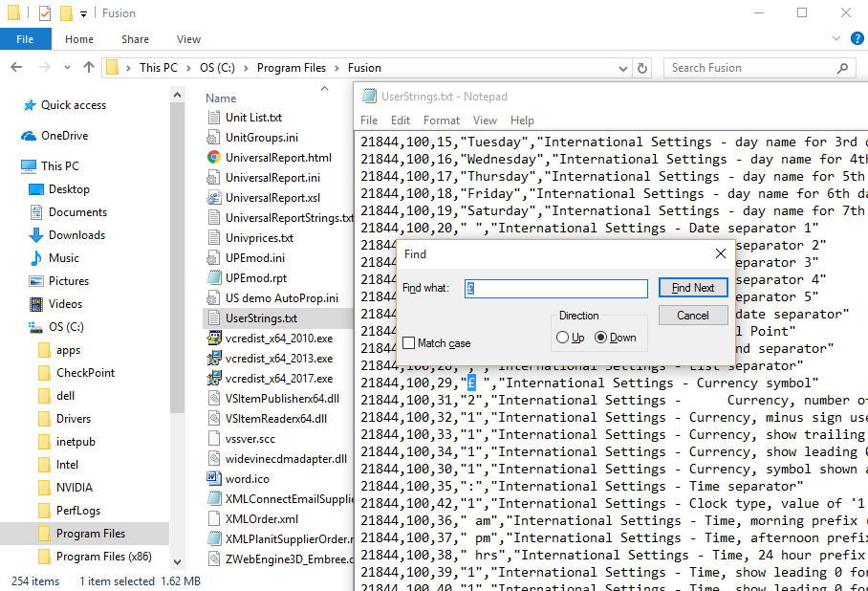Open the View ribbon tab in Explorer
The width and height of the screenshot is (868, 591).
188,39
